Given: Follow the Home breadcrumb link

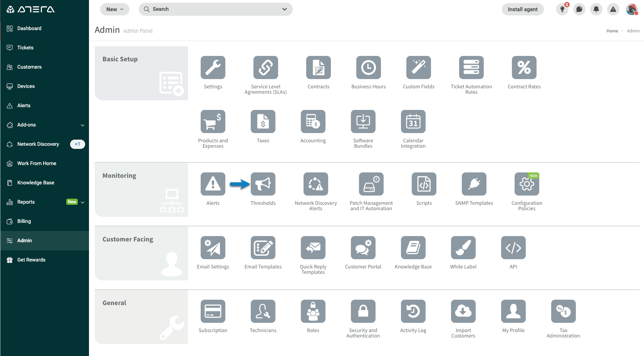Looking at the screenshot, I should tap(612, 31).
